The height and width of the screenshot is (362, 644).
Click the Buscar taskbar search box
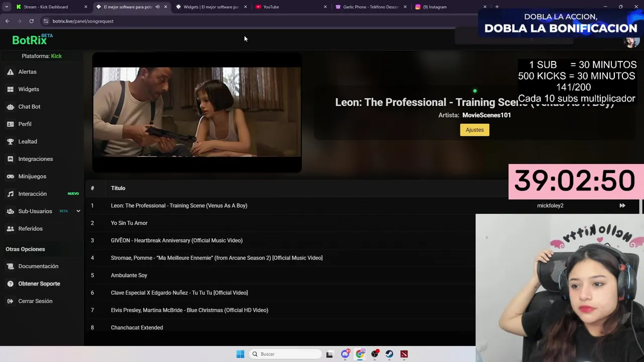(286, 354)
